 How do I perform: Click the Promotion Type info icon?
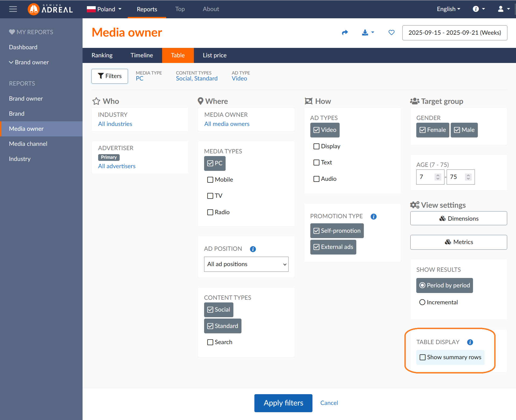pyautogui.click(x=373, y=217)
